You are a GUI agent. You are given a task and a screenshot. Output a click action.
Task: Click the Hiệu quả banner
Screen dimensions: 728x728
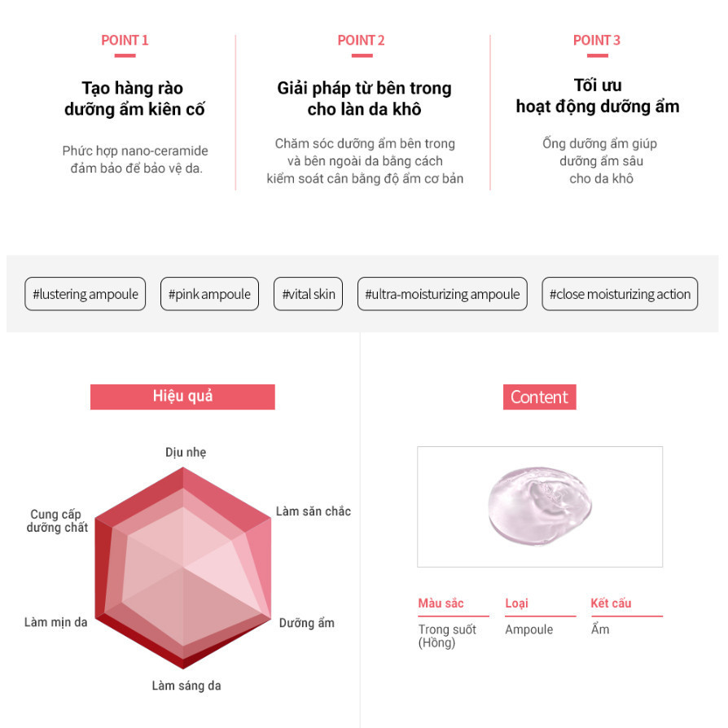[182, 397]
